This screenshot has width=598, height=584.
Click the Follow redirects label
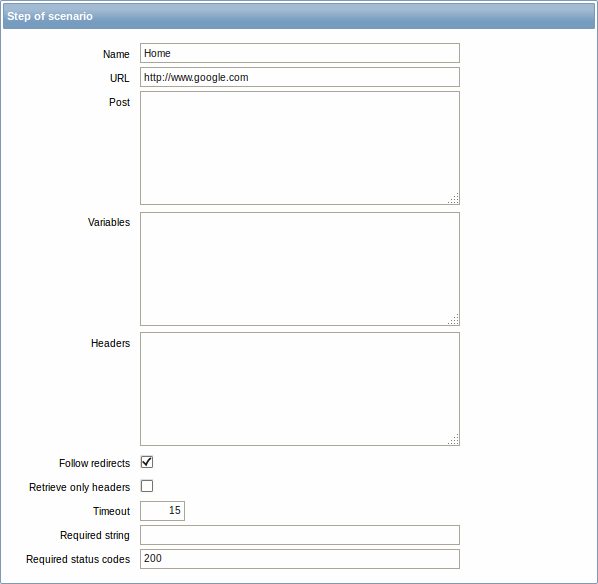(95, 463)
